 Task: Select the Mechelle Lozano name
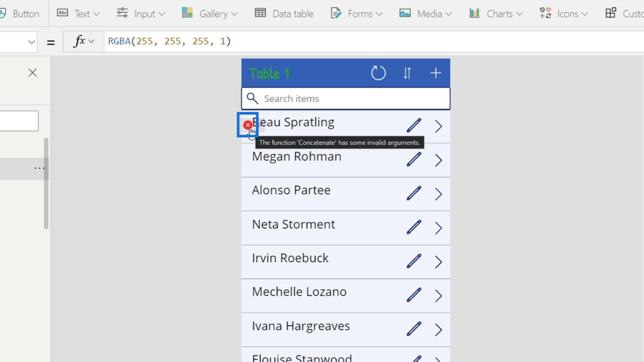(299, 292)
